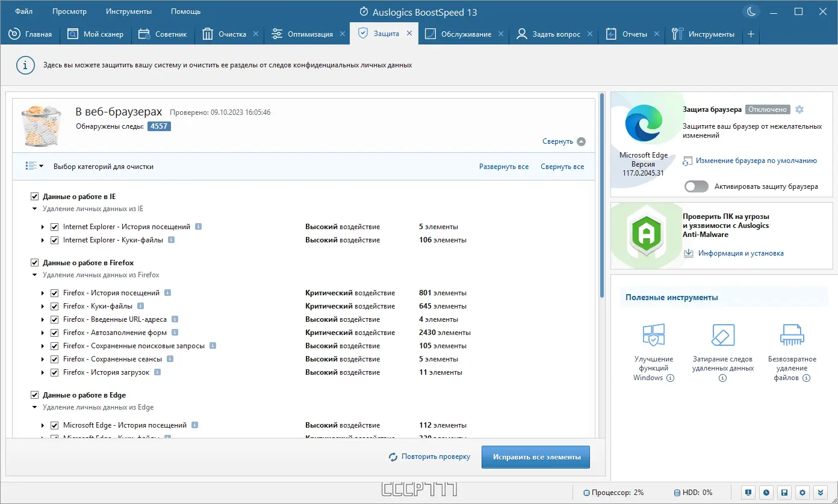Show info for Firefox Введенные URL-адреса

click(175, 319)
